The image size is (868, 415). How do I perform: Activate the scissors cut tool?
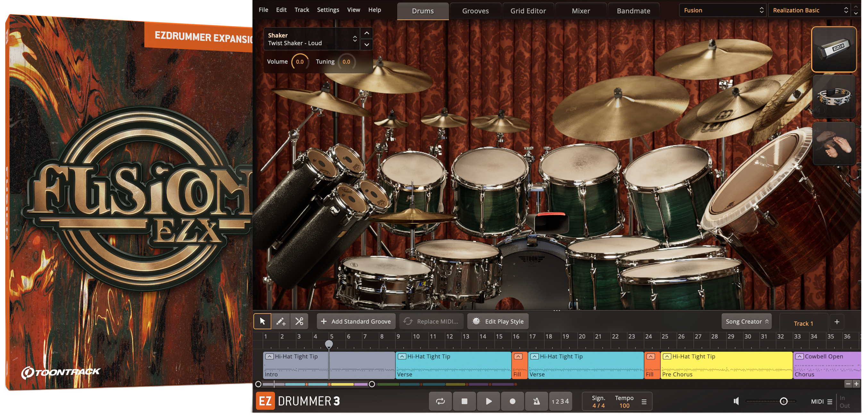click(299, 321)
